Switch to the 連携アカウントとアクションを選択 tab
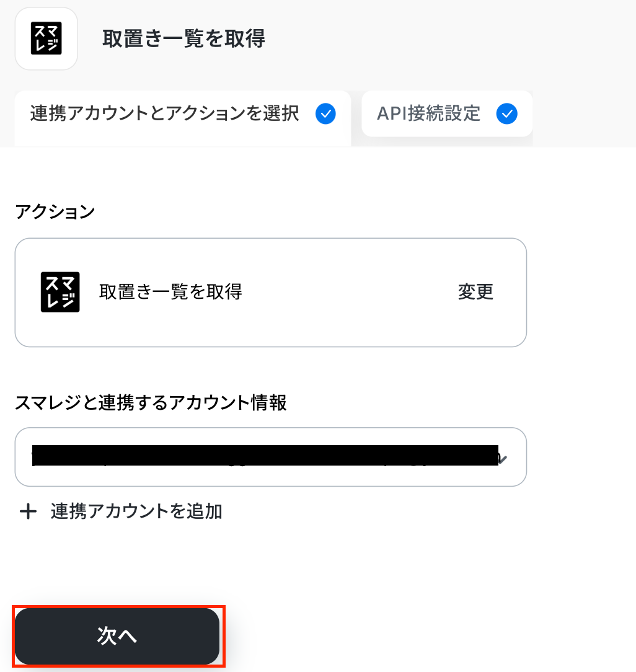 point(164,114)
